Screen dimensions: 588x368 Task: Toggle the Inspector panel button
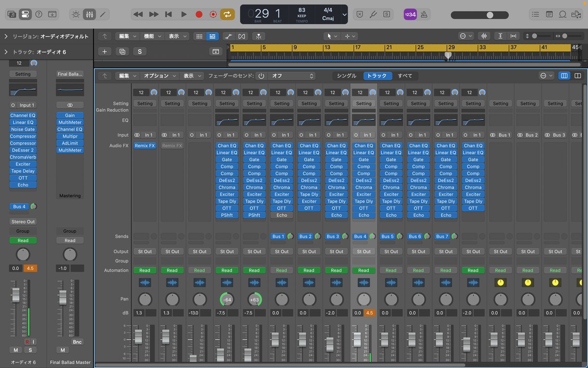click(26, 14)
